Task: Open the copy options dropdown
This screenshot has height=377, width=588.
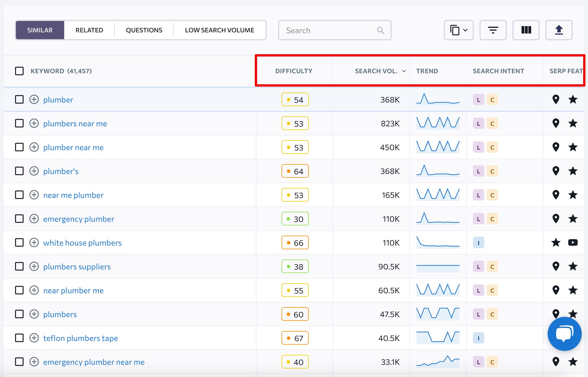Action: 458,30
